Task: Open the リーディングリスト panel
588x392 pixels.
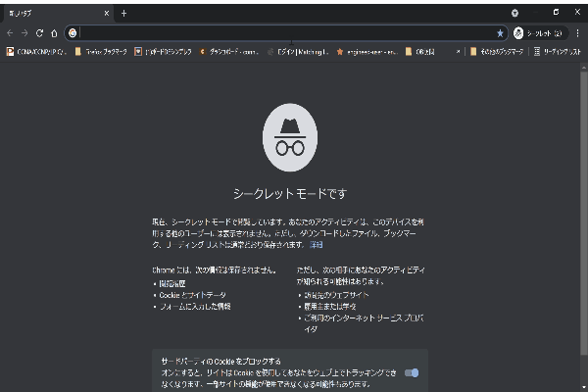Action: tap(557, 52)
